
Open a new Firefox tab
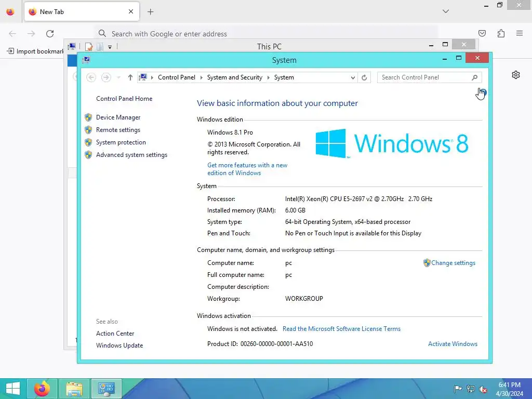point(151,12)
